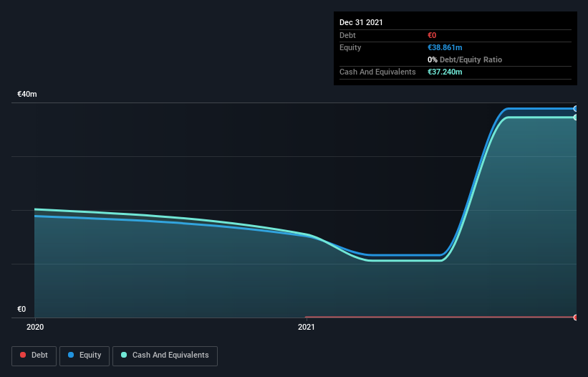Select the red Debt endpoint marker
588x377 pixels.
pos(576,318)
